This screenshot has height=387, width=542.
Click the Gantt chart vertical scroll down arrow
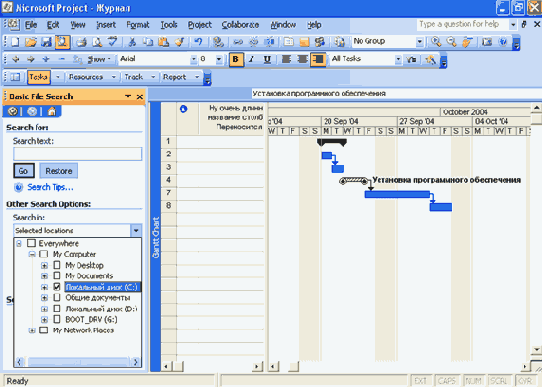pyautogui.click(x=536, y=350)
